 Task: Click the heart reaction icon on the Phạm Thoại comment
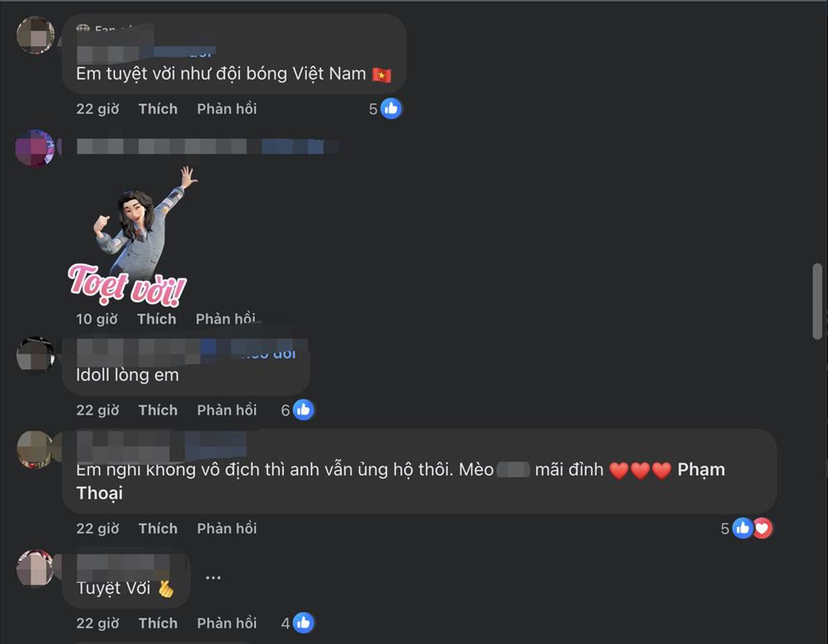(x=763, y=528)
